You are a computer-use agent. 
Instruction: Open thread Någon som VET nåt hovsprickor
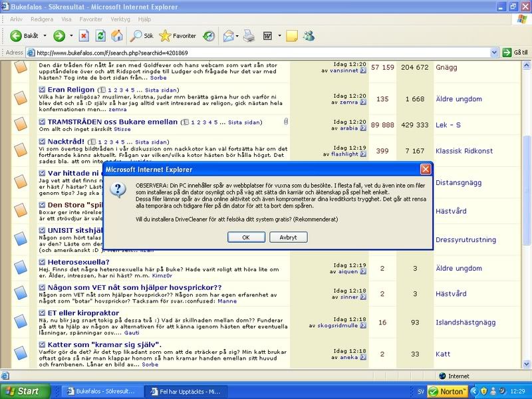(134, 287)
